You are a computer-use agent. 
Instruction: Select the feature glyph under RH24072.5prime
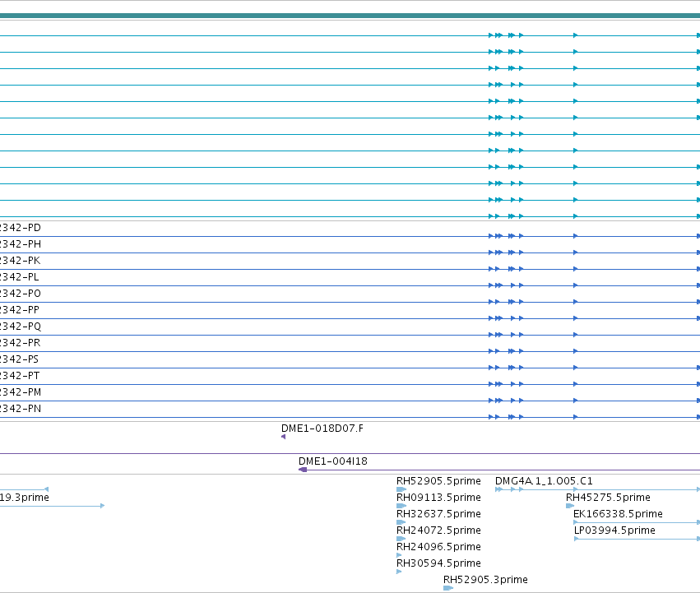click(x=401, y=539)
